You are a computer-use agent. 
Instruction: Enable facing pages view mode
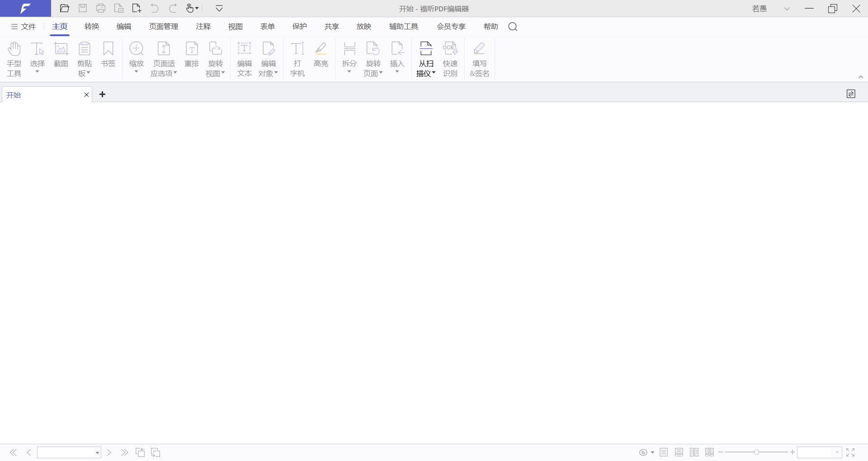(694, 452)
